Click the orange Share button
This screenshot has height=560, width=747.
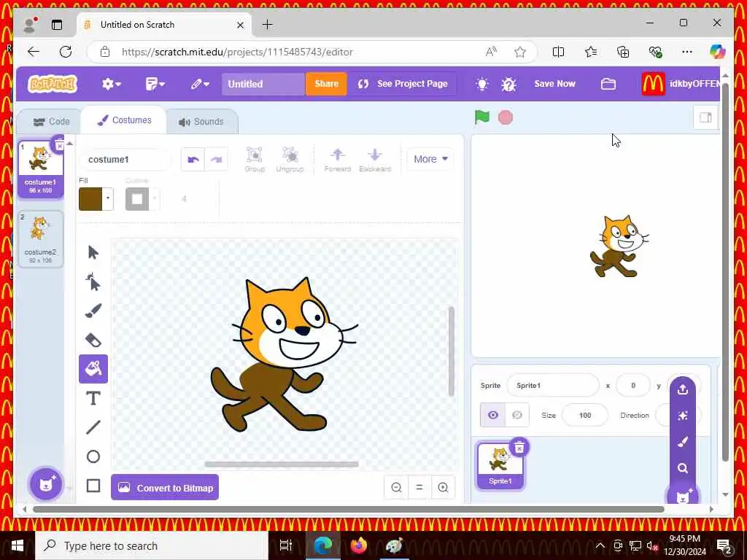326,84
